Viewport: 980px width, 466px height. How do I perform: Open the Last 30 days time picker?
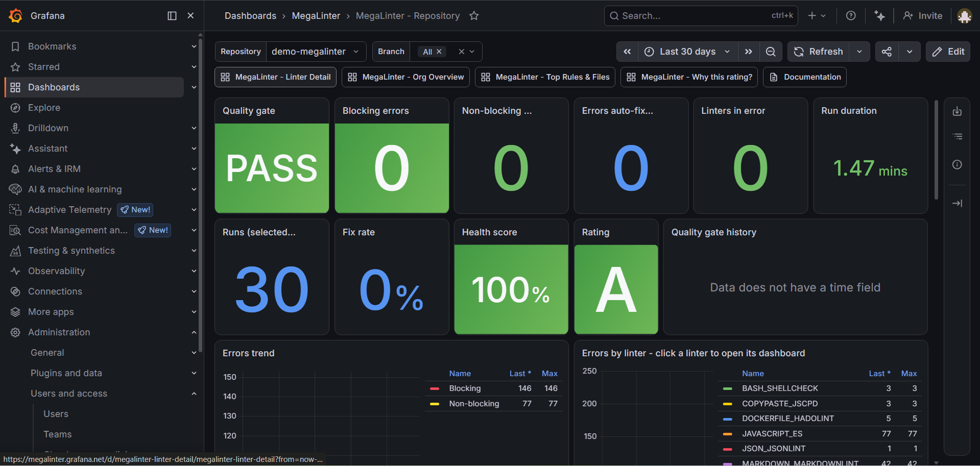[687, 52]
